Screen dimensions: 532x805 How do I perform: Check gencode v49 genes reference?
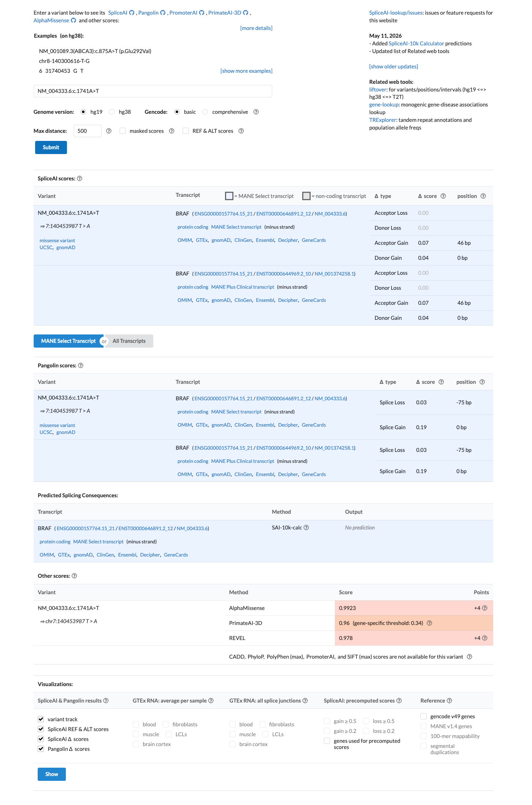424,716
